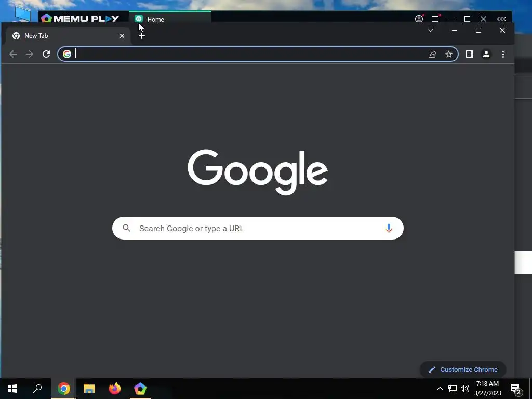532x399 pixels.
Task: Start voice search with the microphone icon
Action: [389, 228]
